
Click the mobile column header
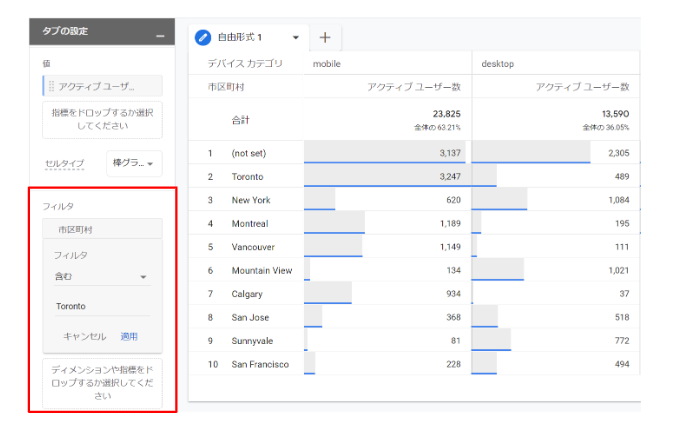(326, 64)
